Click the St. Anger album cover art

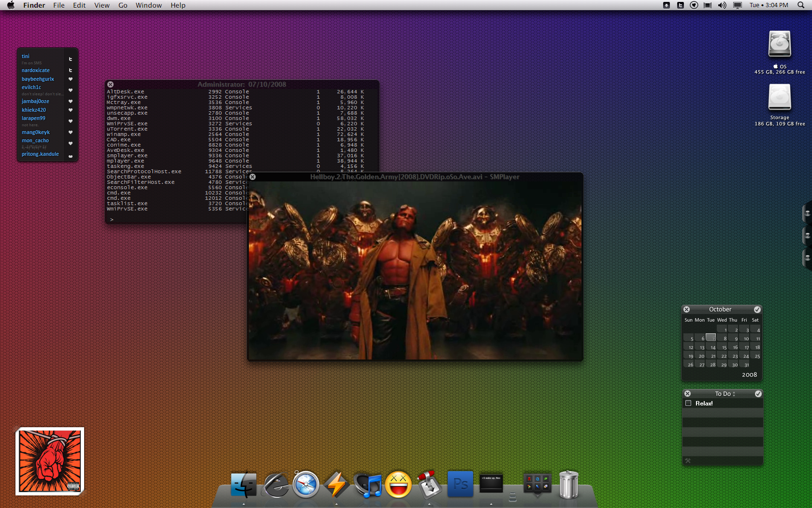pos(50,461)
